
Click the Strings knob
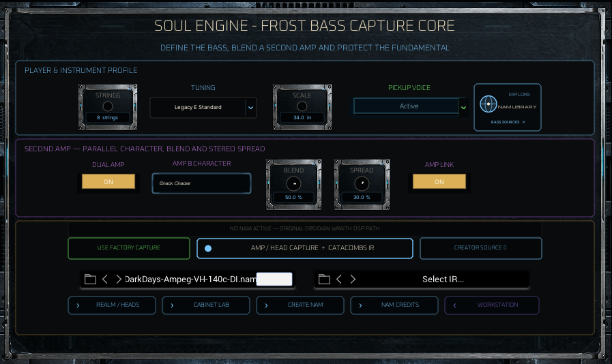click(x=108, y=106)
